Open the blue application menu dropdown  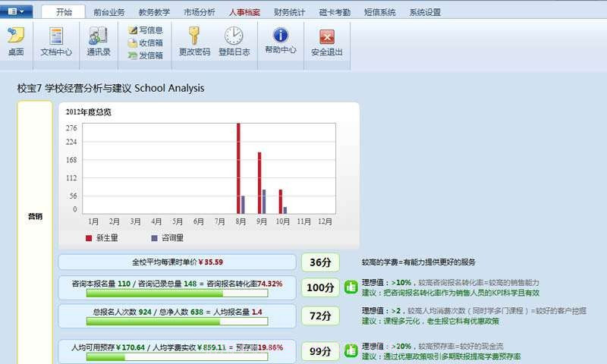[16, 11]
